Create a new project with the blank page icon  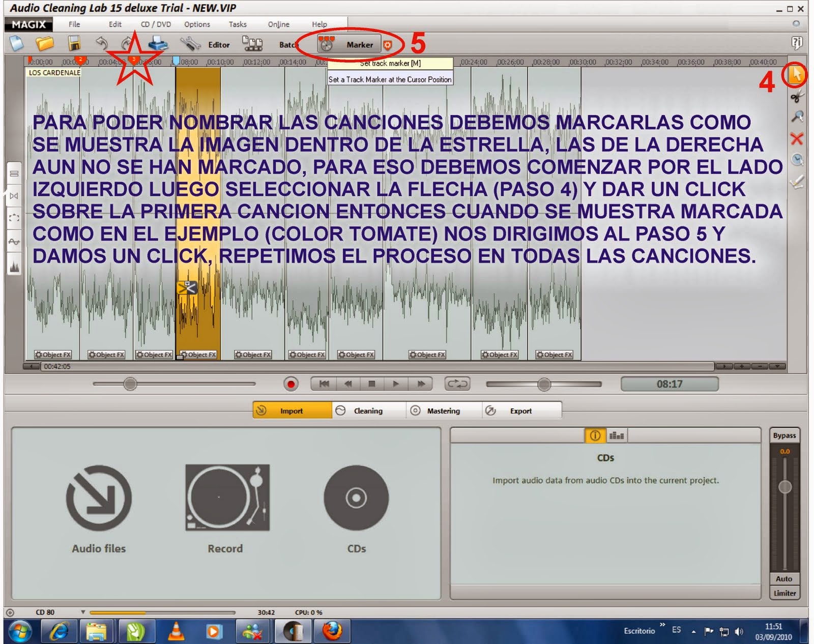[x=16, y=44]
